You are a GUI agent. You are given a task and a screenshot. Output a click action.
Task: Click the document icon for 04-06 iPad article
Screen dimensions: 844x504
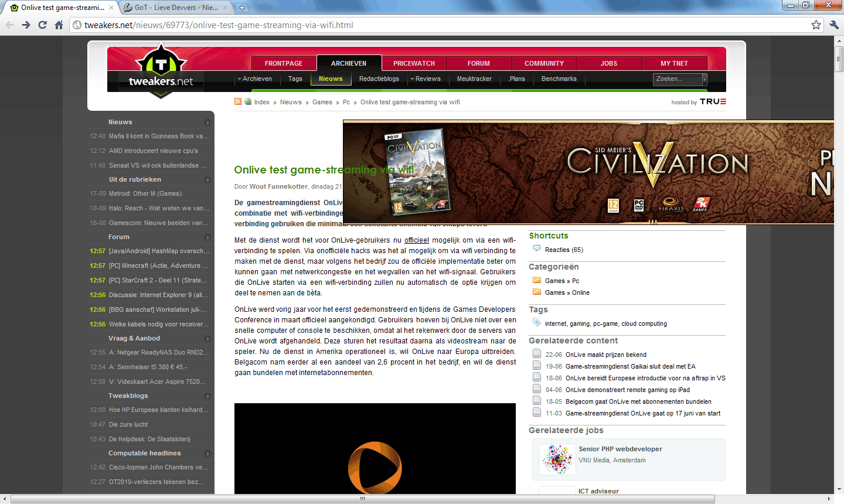tap(536, 389)
